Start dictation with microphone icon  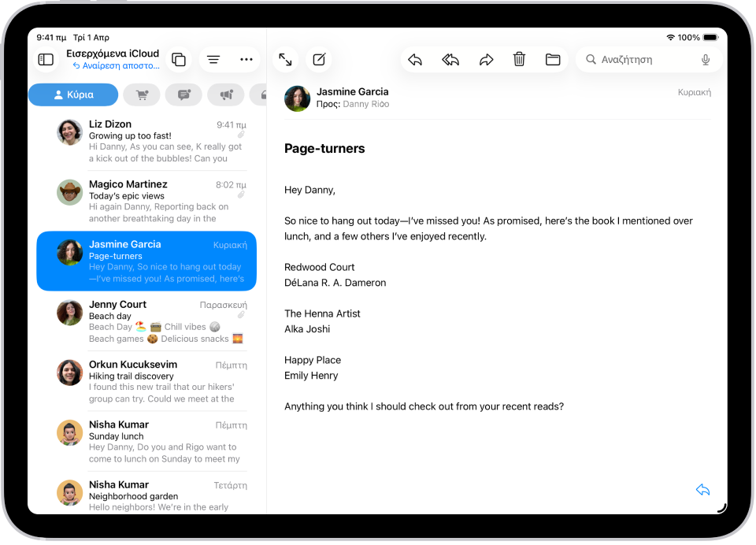point(706,60)
